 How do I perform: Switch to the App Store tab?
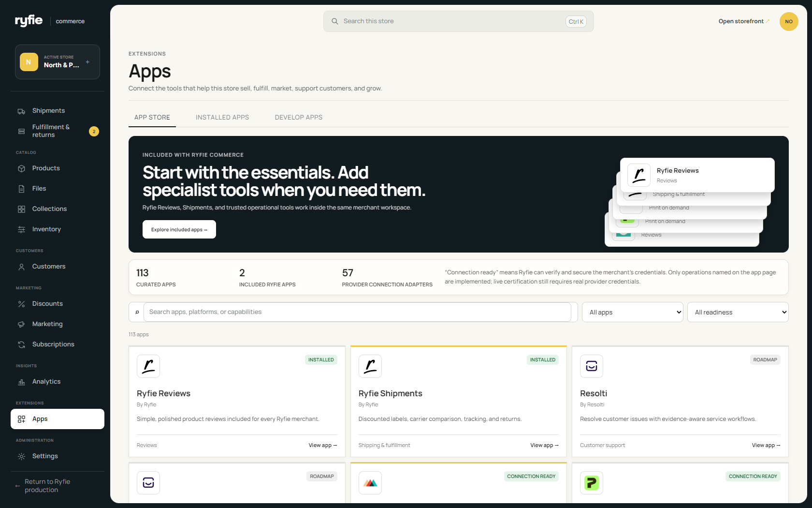click(152, 117)
